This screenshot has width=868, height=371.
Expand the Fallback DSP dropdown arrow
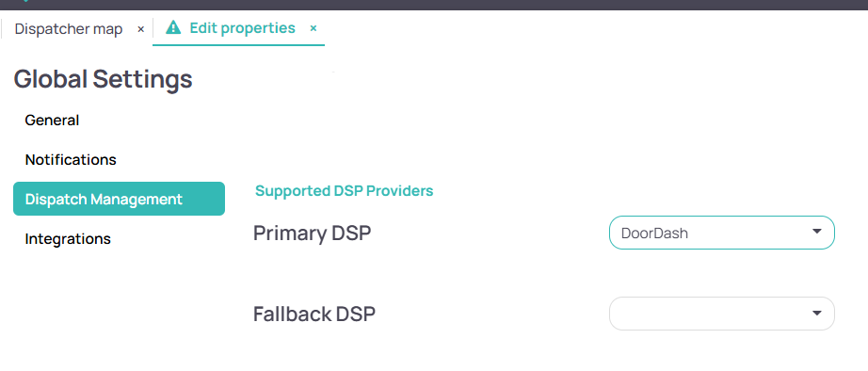tap(816, 314)
